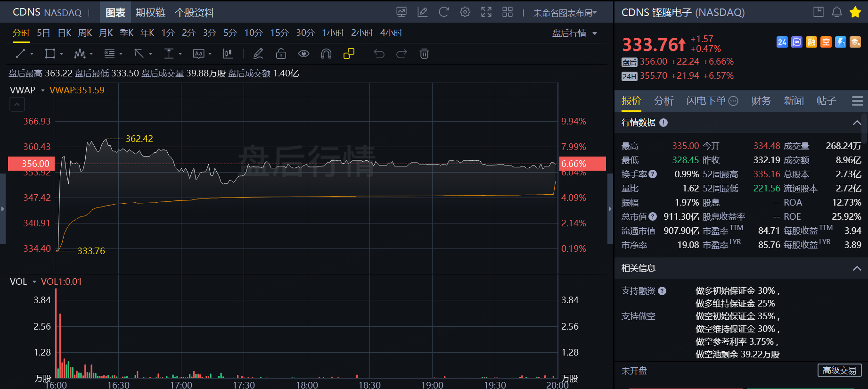Click the 高级交易 button
The height and width of the screenshot is (389, 868).
[839, 371]
